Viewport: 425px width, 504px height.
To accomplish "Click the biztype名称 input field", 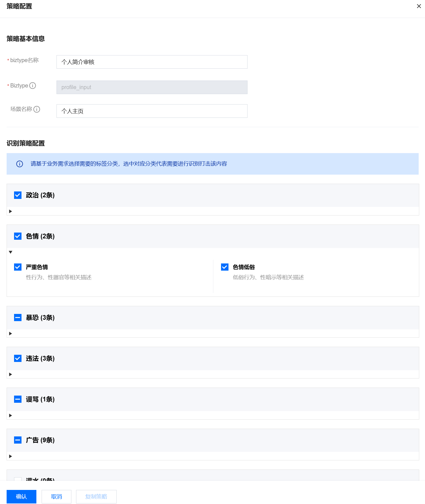I will click(152, 62).
